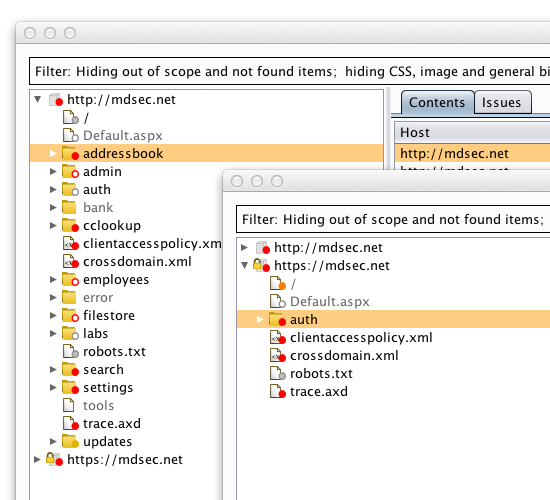Expand the auth folder in front window
Screen dimensions: 550x500
click(260, 319)
